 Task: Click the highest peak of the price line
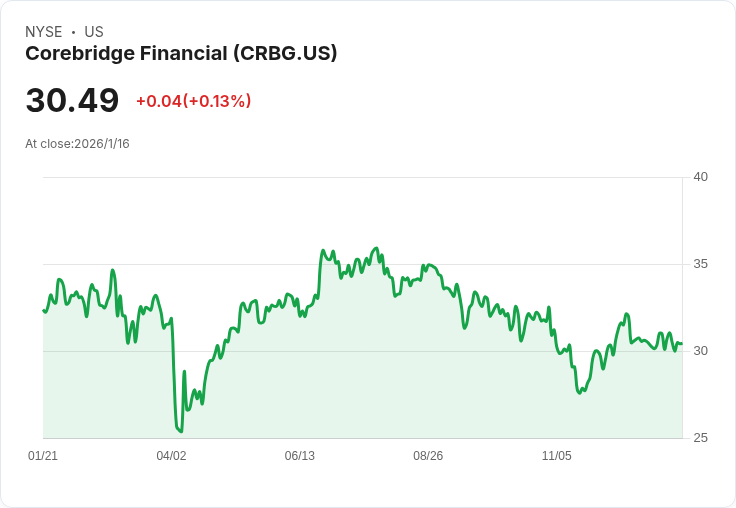click(x=376, y=248)
